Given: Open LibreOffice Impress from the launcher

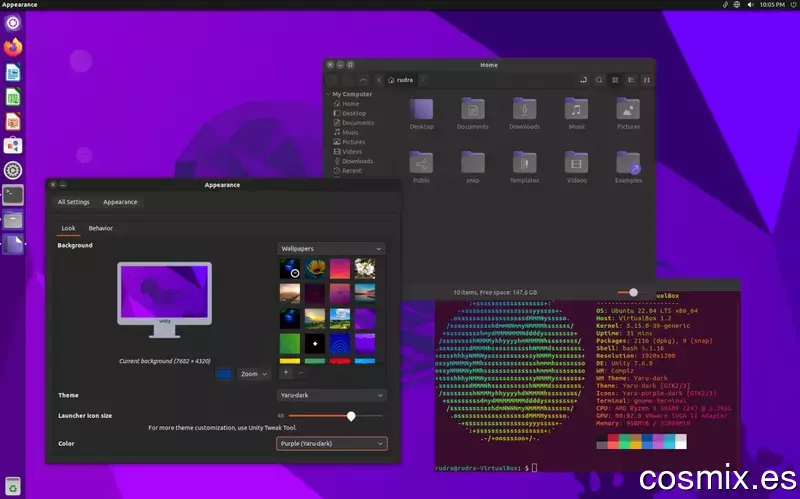Looking at the screenshot, I should pos(13,121).
